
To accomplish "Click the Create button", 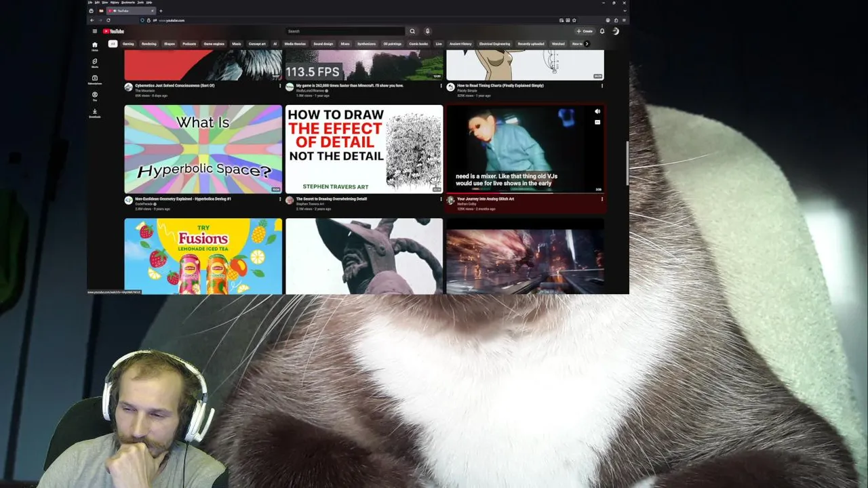I will tap(585, 31).
